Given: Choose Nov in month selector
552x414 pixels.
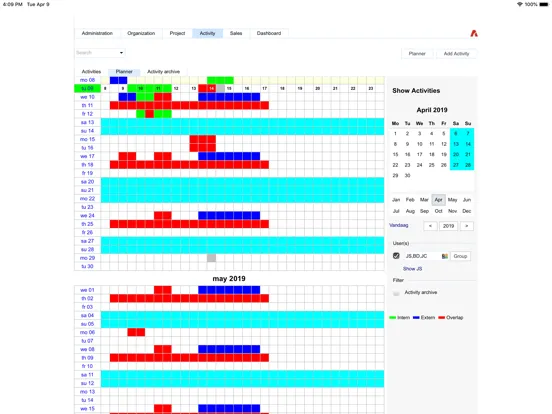Looking at the screenshot, I should [x=452, y=211].
